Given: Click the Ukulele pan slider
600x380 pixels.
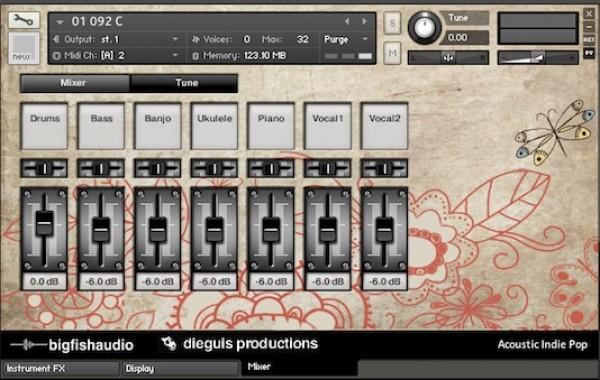Looking at the screenshot, I should coord(214,168).
